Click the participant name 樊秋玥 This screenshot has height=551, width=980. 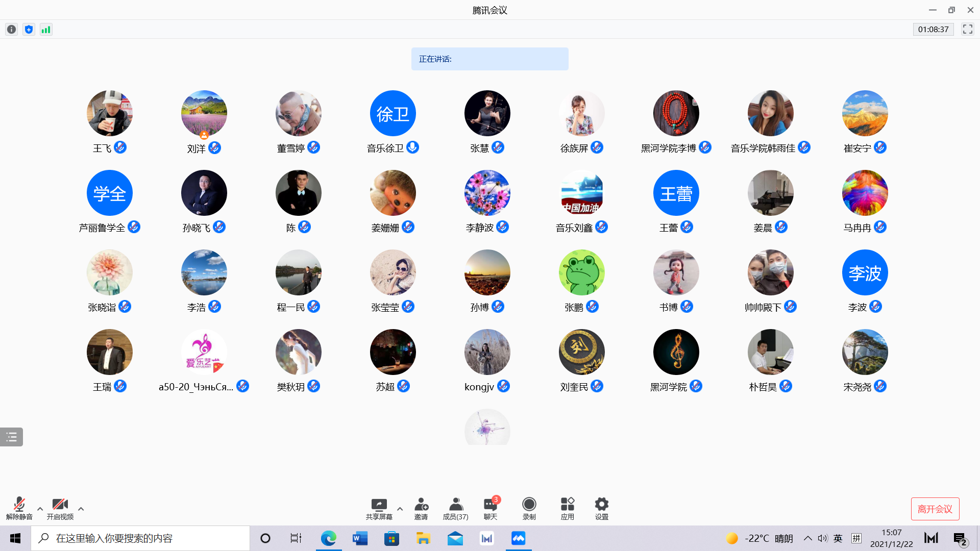pyautogui.click(x=291, y=387)
